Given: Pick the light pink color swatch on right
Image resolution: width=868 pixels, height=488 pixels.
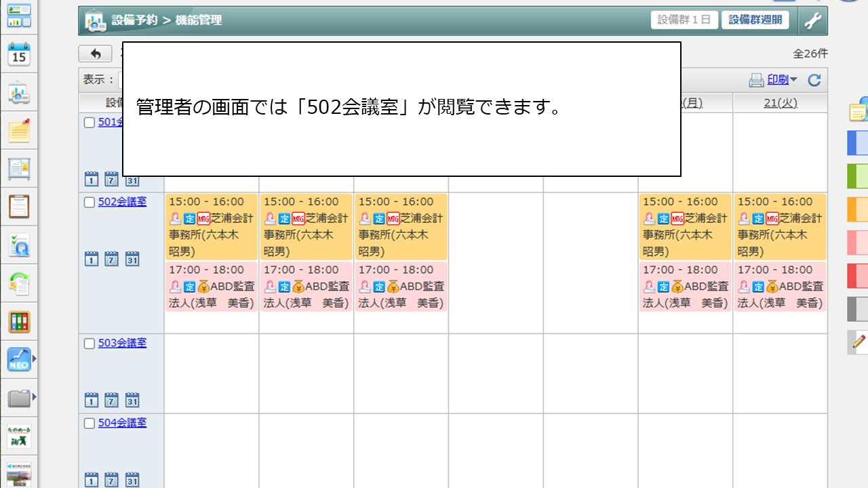Looking at the screenshot, I should pos(858,243).
